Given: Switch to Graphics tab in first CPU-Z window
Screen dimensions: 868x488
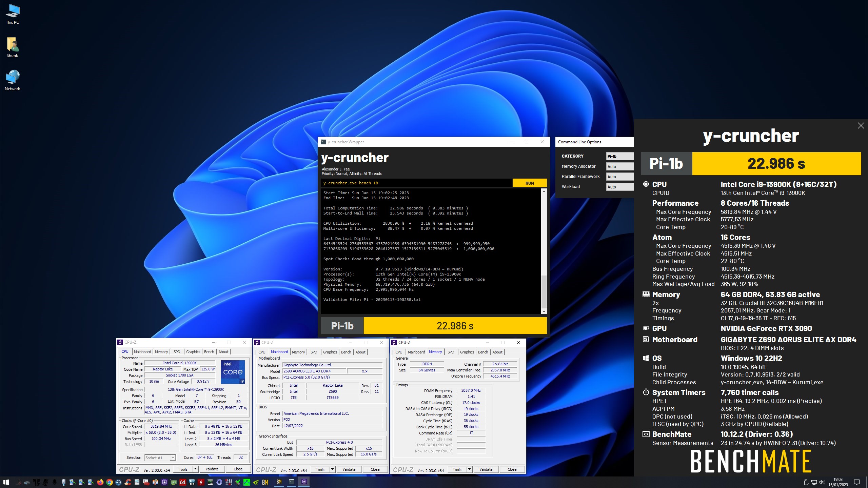Looking at the screenshot, I should [x=193, y=352].
